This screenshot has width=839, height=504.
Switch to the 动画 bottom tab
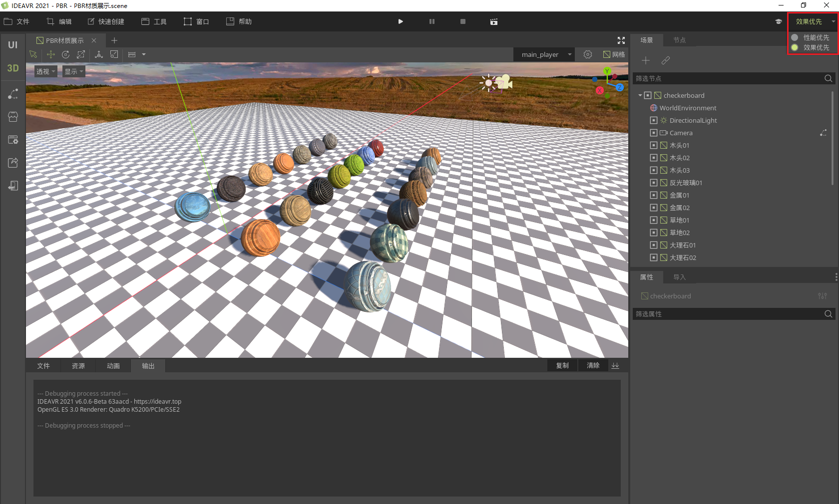pos(113,366)
